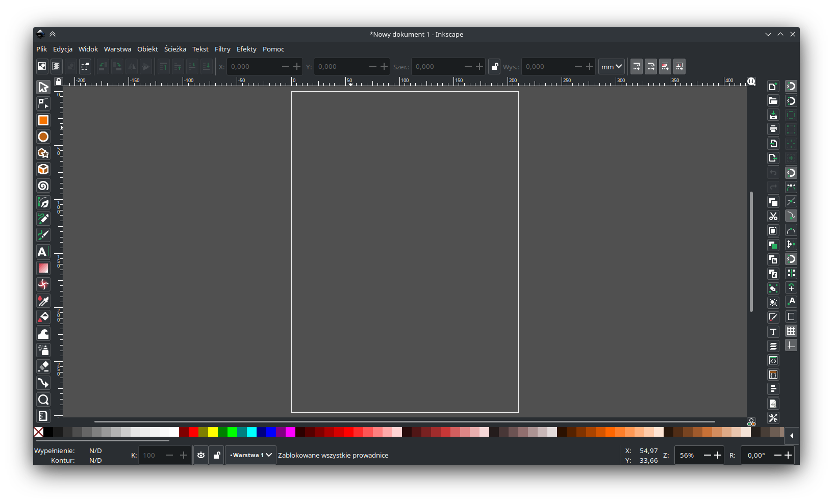Toggle visibility of layer Warstwa 1
Image resolution: width=833 pixels, height=504 pixels.
[x=201, y=455]
